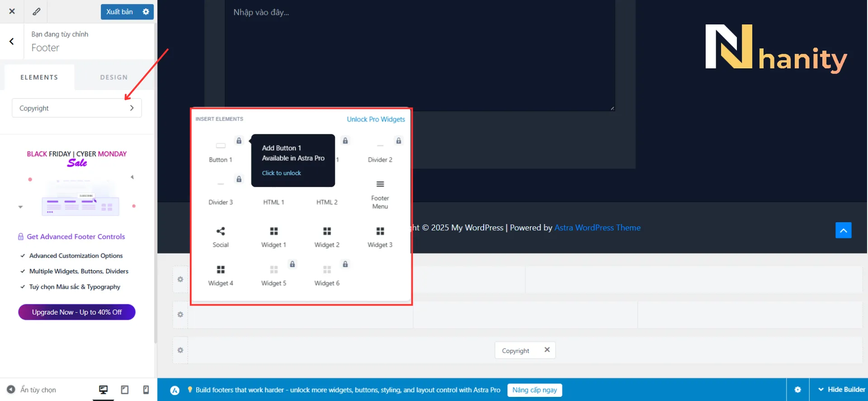Switch to the ELEMENTS tab
This screenshot has width=868, height=401.
click(39, 77)
